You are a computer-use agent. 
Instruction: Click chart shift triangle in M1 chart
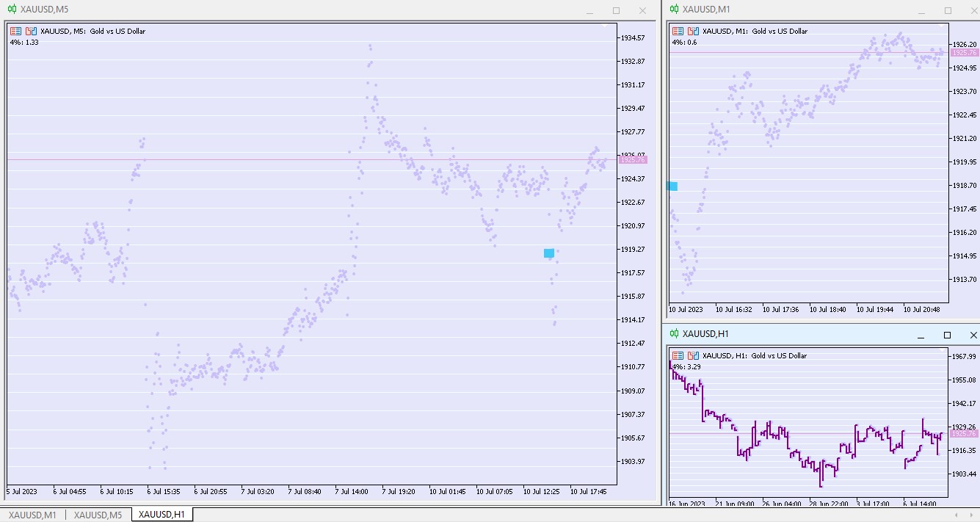[x=943, y=25]
